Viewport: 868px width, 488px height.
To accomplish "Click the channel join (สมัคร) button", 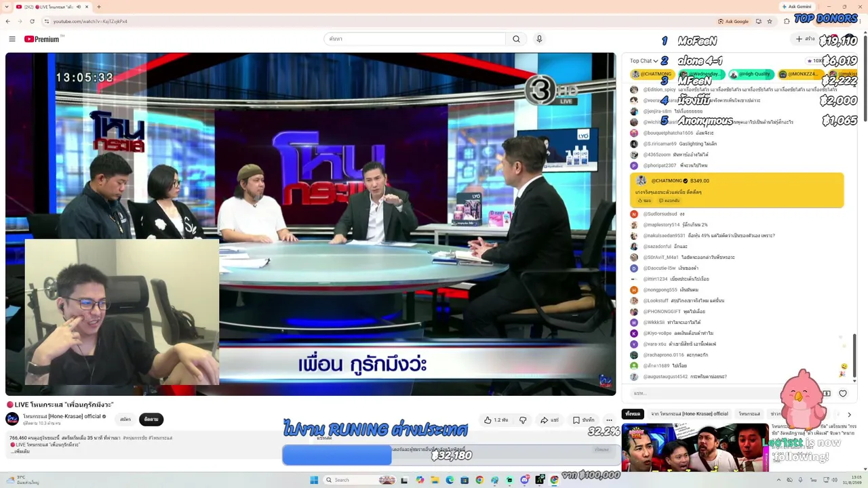I will pos(125,420).
